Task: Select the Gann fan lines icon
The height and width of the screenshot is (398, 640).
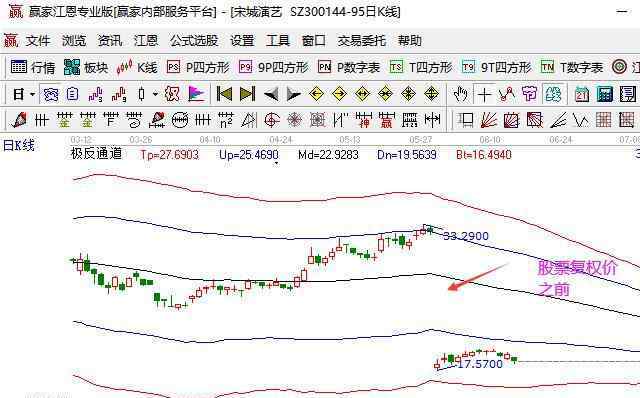Action: (489, 120)
